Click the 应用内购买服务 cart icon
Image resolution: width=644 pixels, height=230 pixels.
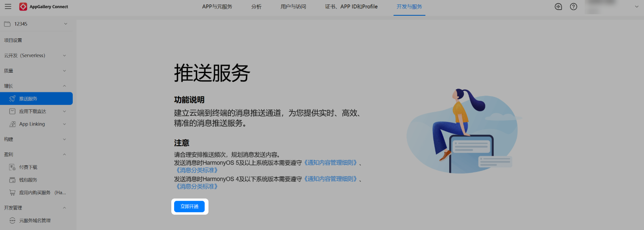(13, 193)
